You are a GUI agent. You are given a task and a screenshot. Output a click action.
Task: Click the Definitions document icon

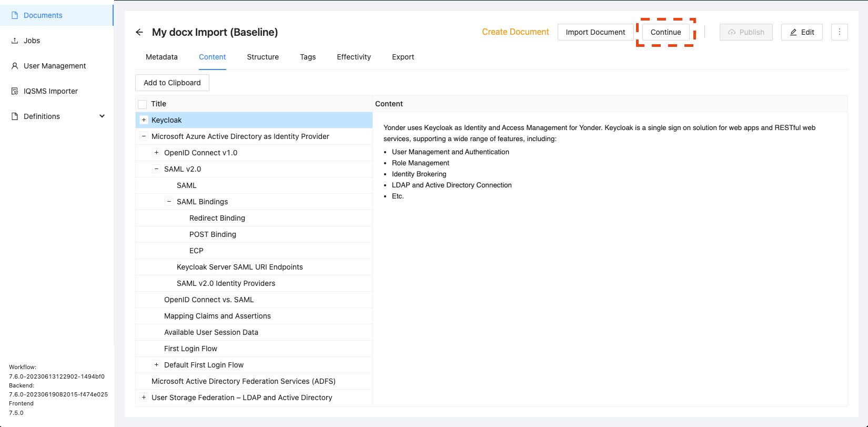[x=15, y=116]
